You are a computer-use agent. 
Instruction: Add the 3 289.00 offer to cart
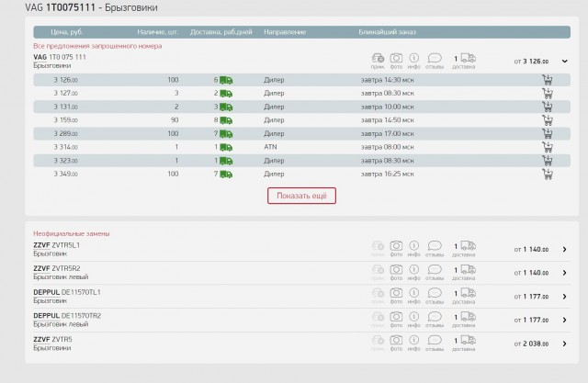click(x=548, y=134)
